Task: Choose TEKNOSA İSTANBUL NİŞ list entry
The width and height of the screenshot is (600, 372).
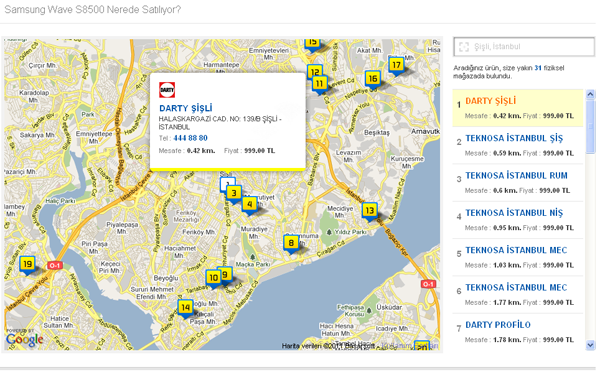Action: pyautogui.click(x=518, y=220)
